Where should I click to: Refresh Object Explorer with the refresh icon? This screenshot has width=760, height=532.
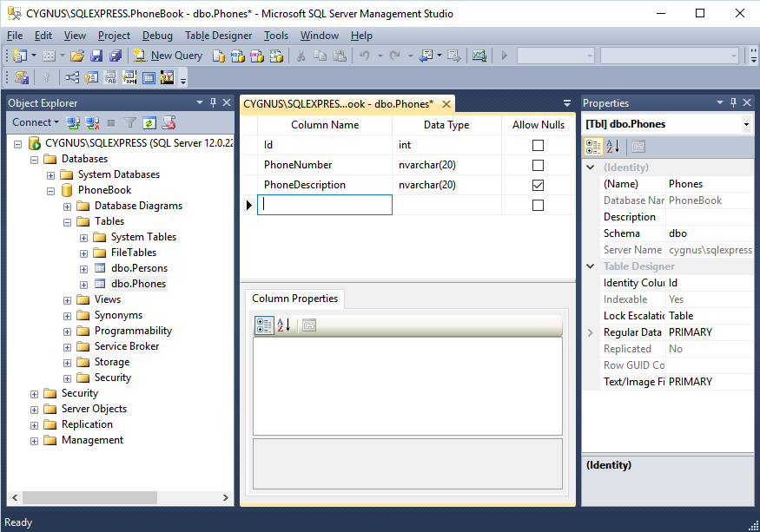tap(149, 123)
